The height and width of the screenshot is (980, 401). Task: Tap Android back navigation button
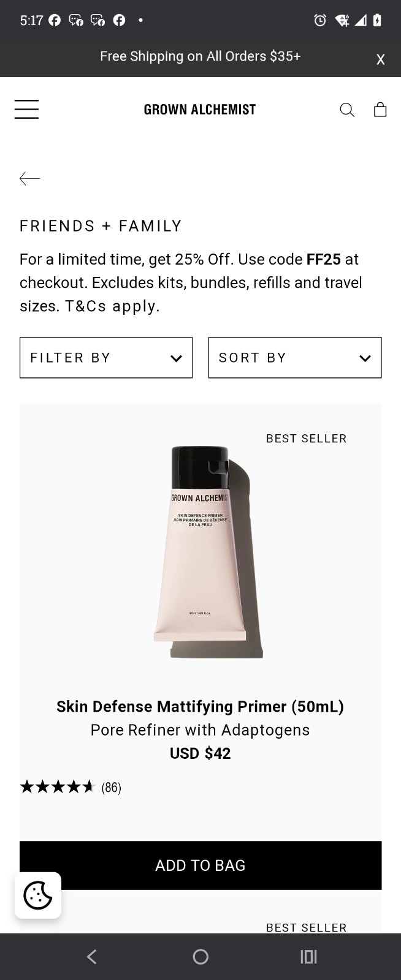tap(92, 957)
